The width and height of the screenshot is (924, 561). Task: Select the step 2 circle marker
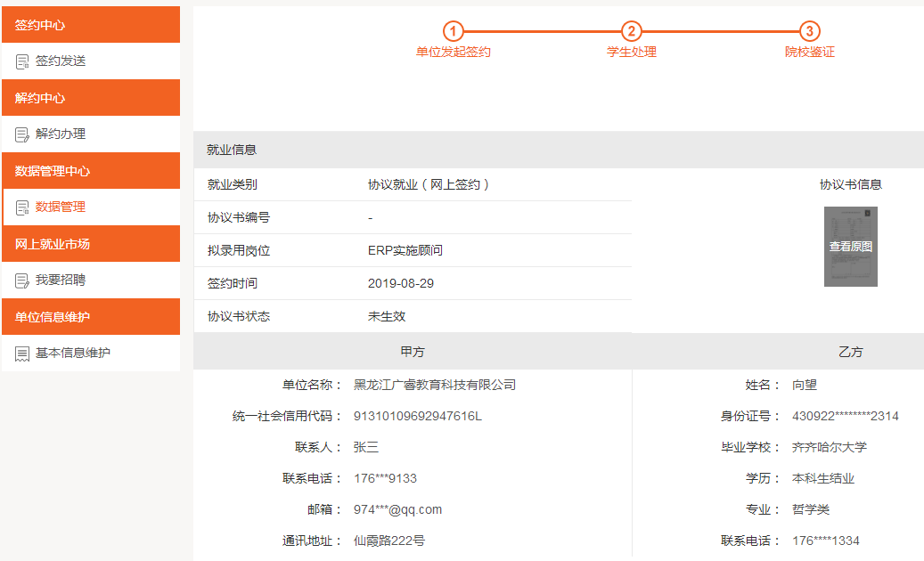tap(631, 32)
